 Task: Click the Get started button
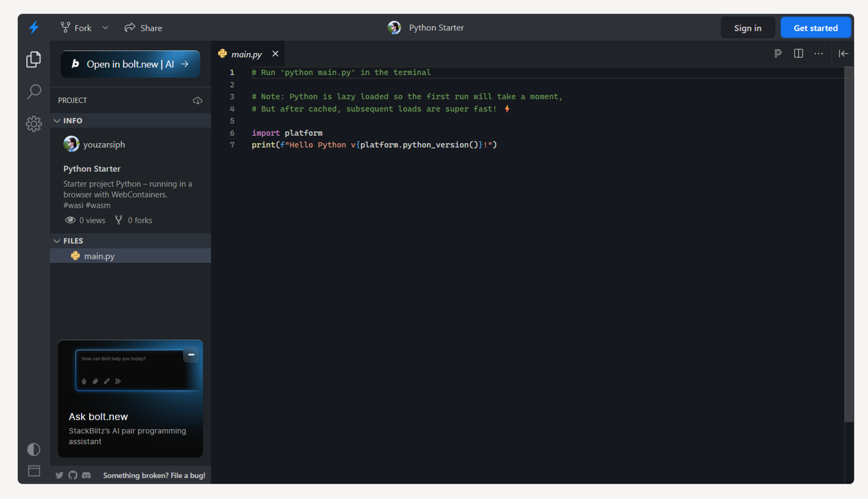click(815, 28)
